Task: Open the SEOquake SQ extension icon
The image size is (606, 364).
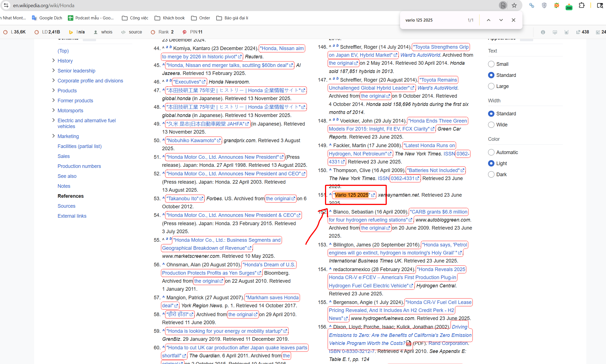Action: tap(556, 5)
